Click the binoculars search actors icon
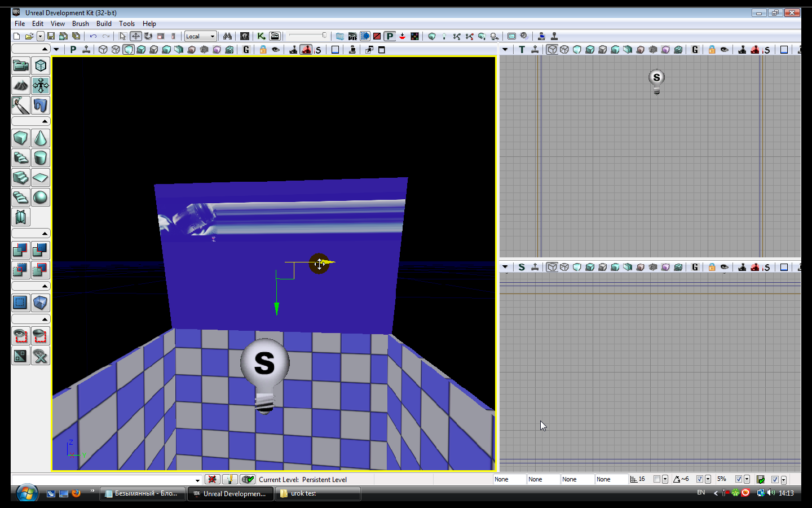 (227, 36)
